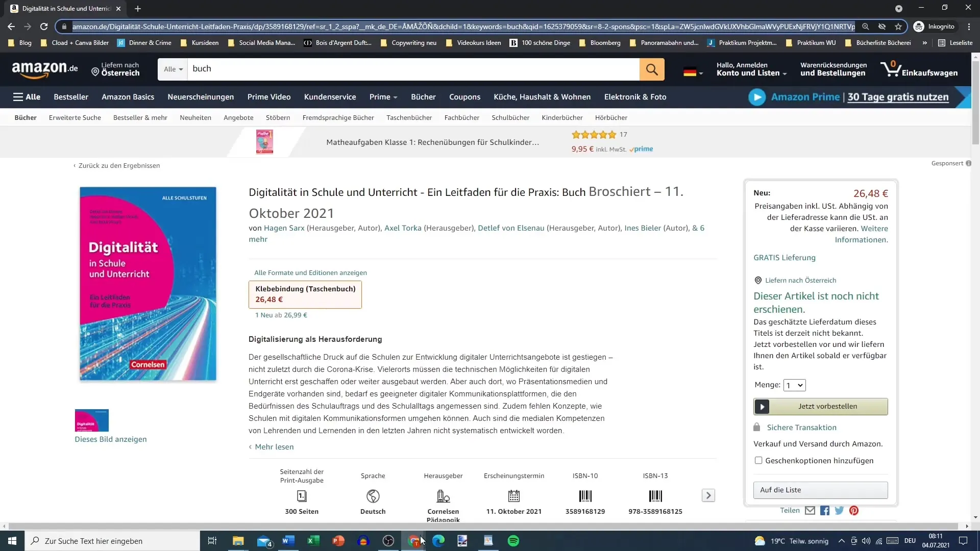Click the Chrome address bar URL
Viewport: 980px width, 551px height.
click(x=463, y=27)
